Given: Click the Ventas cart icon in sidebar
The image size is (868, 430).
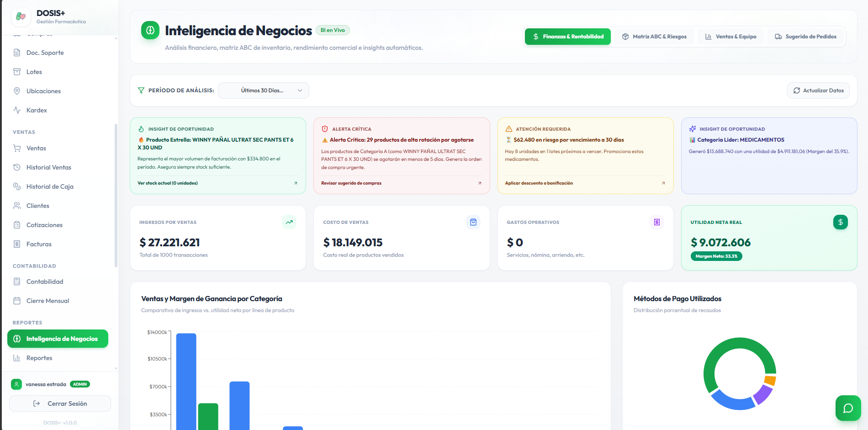Looking at the screenshot, I should 17,148.
